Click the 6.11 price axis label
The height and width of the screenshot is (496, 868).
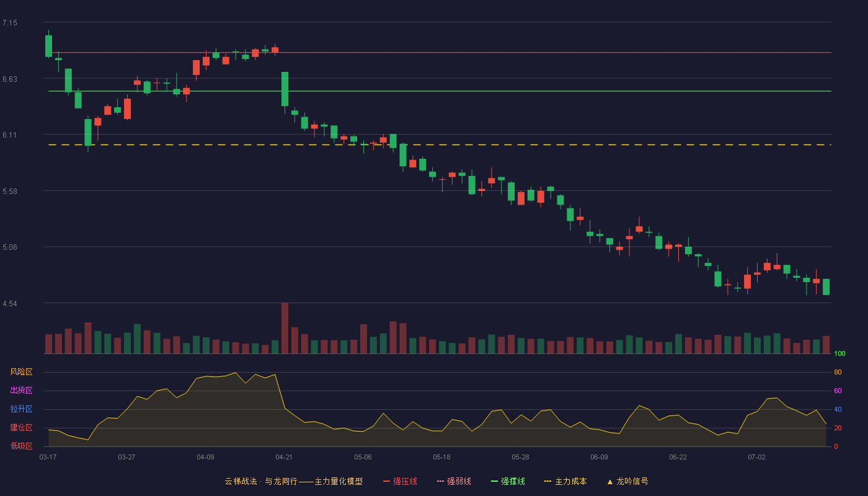tap(10, 135)
